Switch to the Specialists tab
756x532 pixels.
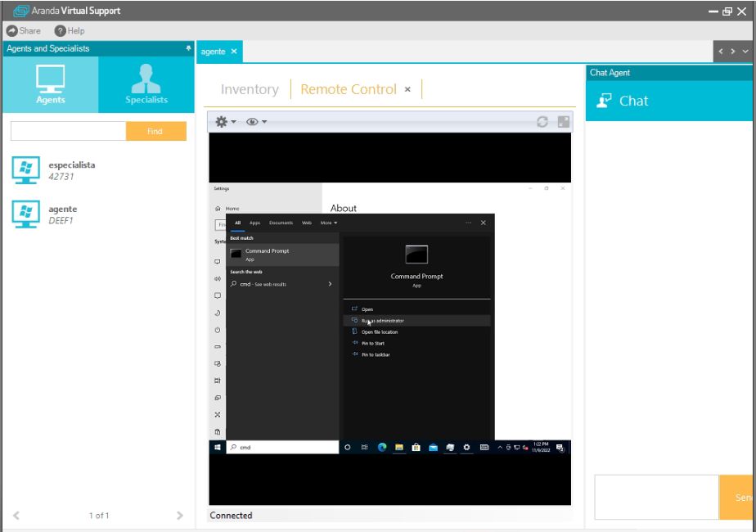146,85
